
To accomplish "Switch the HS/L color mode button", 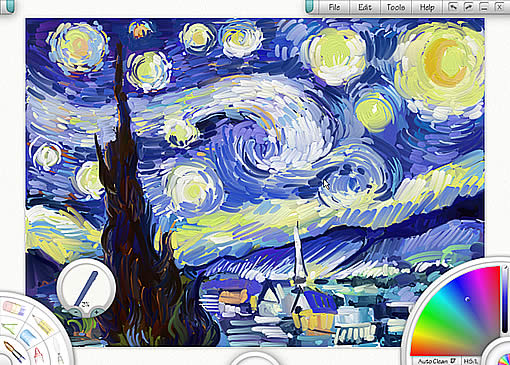I will 470,361.
